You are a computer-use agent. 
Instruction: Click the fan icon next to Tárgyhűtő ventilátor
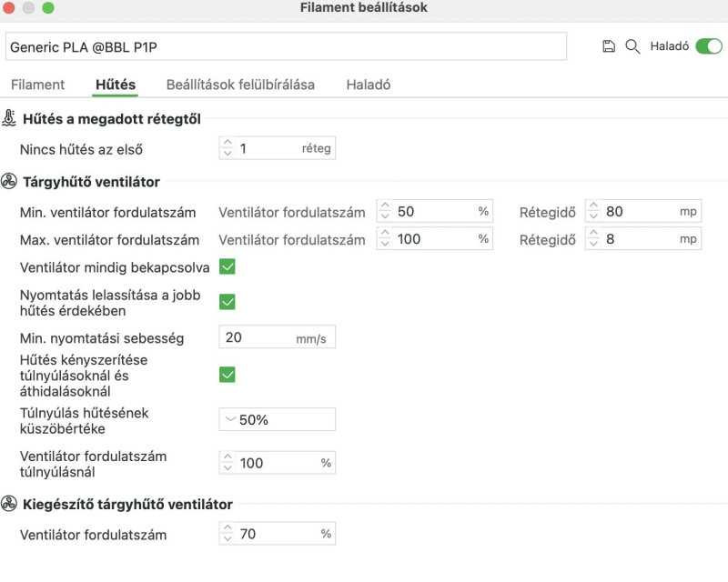pos(9,181)
